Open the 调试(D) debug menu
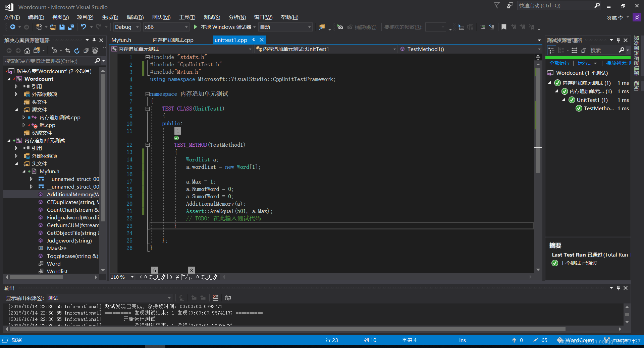This screenshot has height=348, width=644. (x=135, y=17)
